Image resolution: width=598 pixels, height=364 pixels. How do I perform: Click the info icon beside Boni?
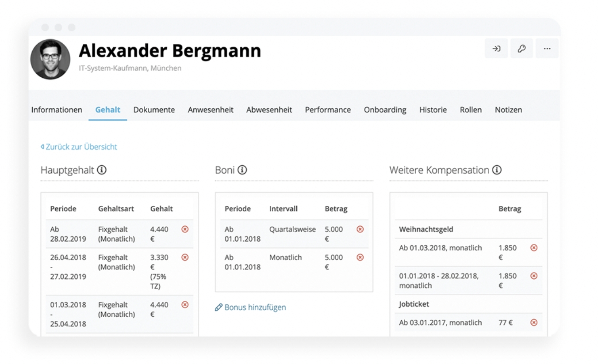[x=242, y=170]
